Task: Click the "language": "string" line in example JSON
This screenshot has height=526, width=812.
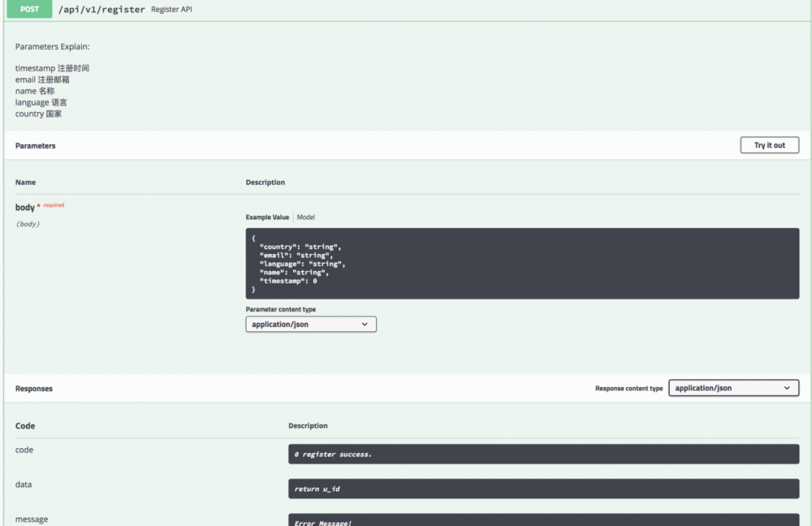Action: coord(302,264)
